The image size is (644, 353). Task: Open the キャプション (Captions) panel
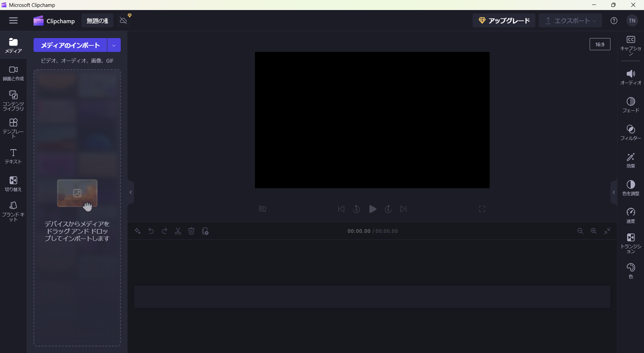point(630,45)
